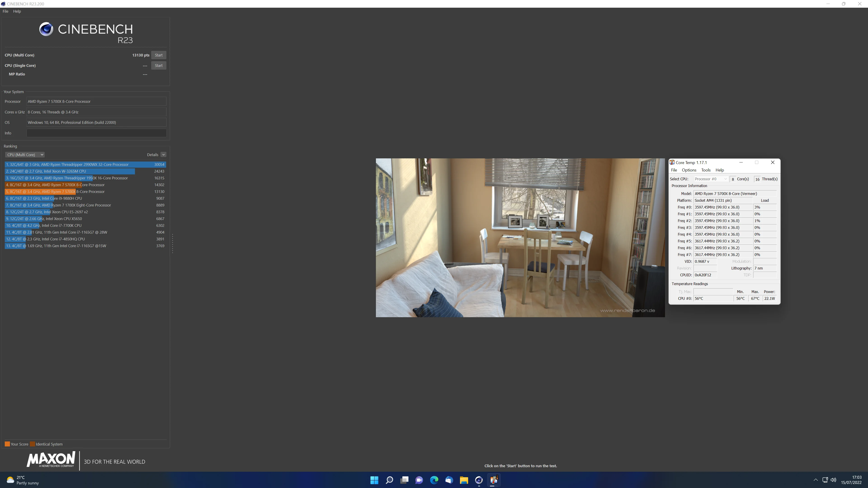Open File Explorer from the taskbar
Image resolution: width=868 pixels, height=488 pixels.
click(464, 480)
